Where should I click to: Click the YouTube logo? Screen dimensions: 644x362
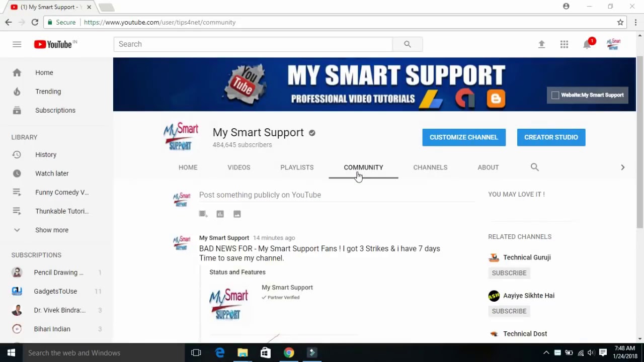(x=55, y=44)
